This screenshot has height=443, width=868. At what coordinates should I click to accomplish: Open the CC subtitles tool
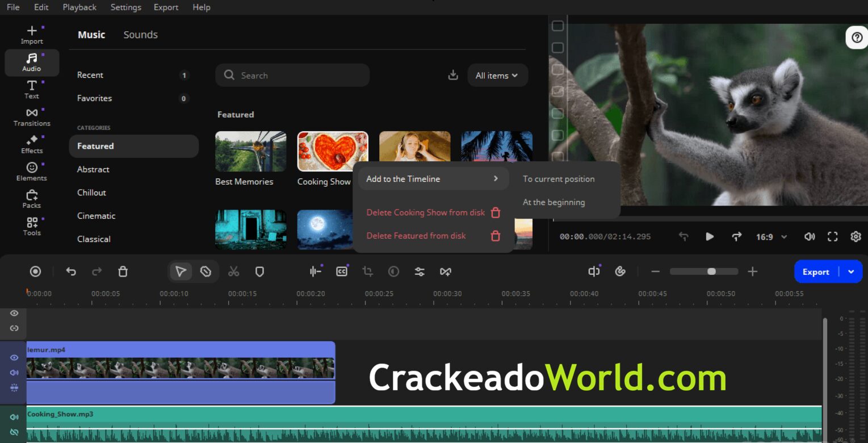coord(342,271)
